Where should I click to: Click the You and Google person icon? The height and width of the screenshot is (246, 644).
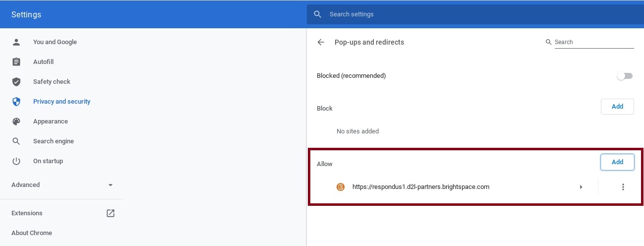tap(16, 42)
